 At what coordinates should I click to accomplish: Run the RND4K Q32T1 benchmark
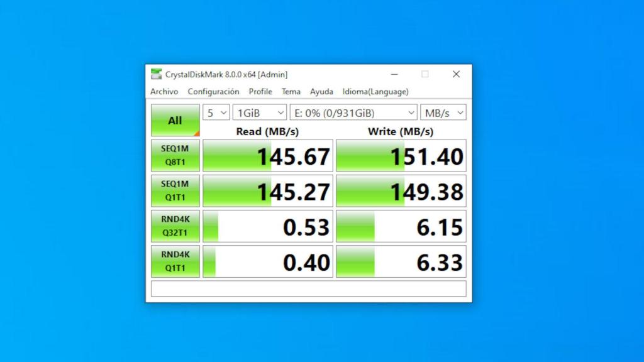coord(175,226)
